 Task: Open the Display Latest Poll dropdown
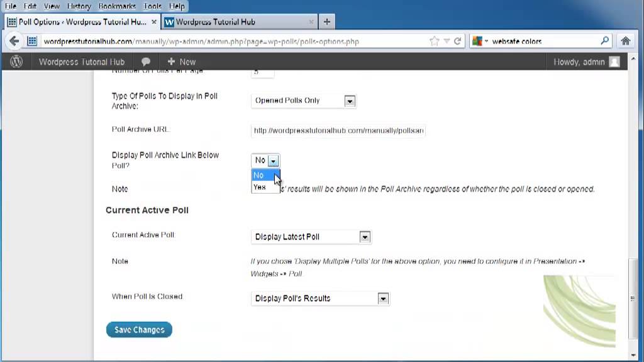click(x=311, y=237)
